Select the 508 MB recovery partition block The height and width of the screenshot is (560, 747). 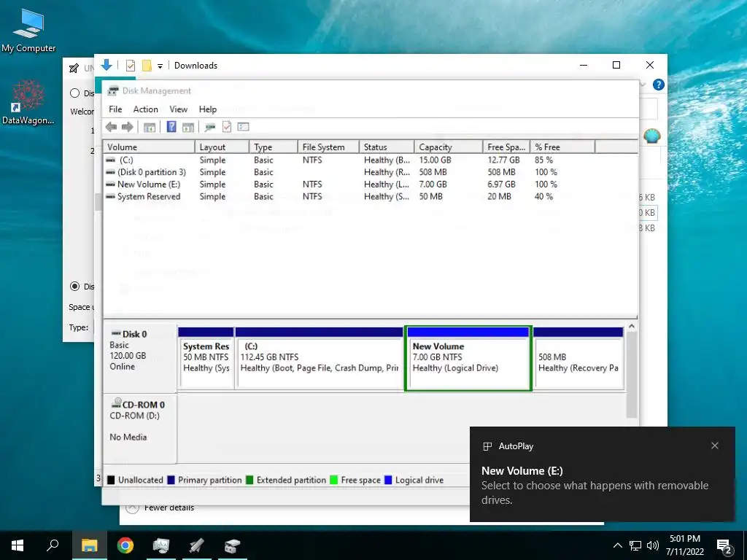[578, 359]
